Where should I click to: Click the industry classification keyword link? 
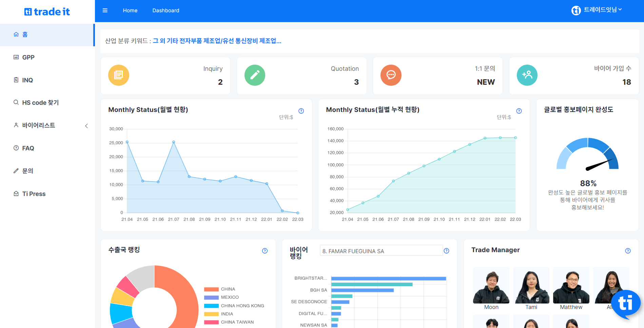(217, 41)
